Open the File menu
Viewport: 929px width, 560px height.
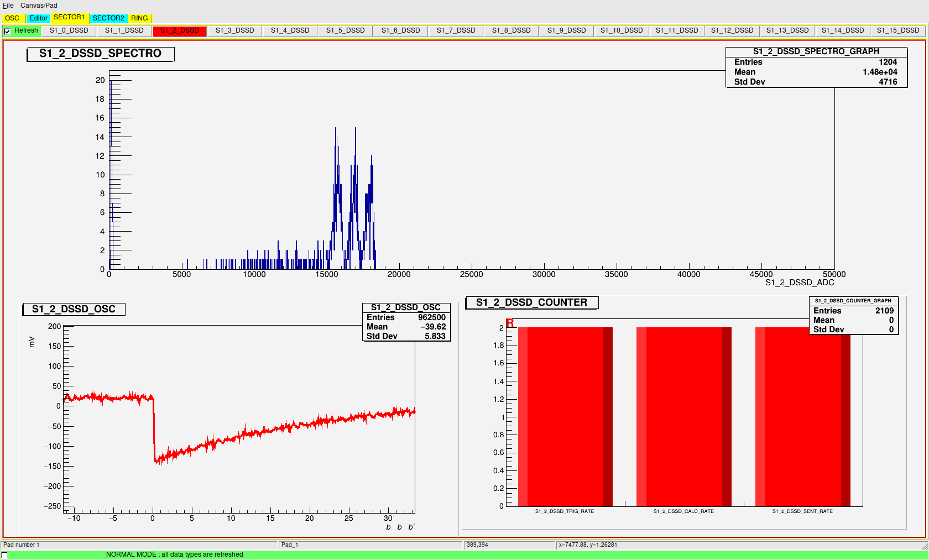point(8,5)
